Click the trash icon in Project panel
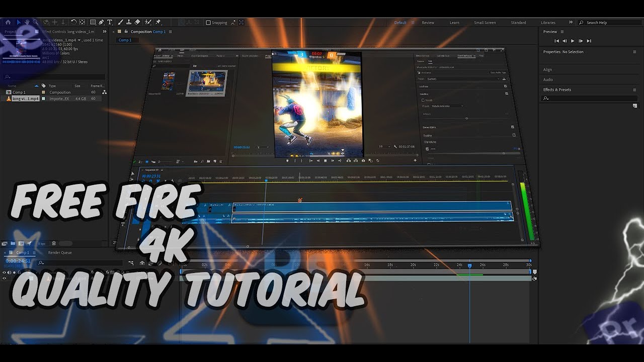Screen dimensions: 644x362 tap(54, 243)
